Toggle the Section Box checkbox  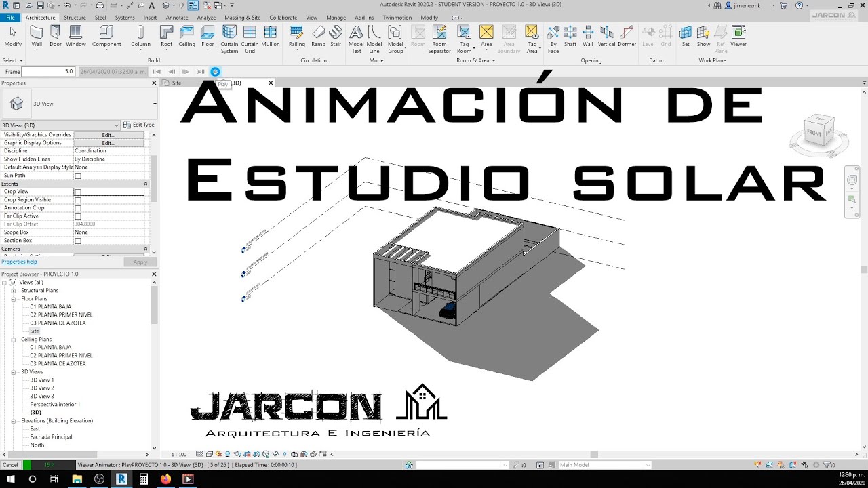(x=78, y=241)
